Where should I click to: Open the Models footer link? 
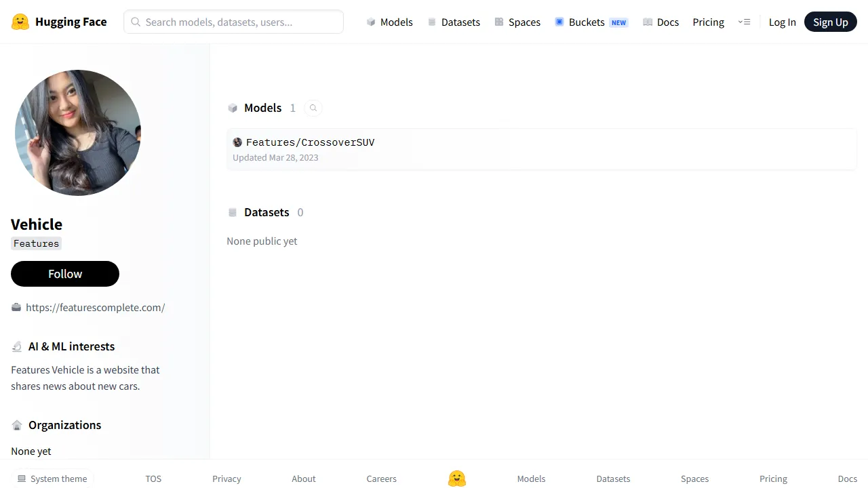click(x=531, y=479)
